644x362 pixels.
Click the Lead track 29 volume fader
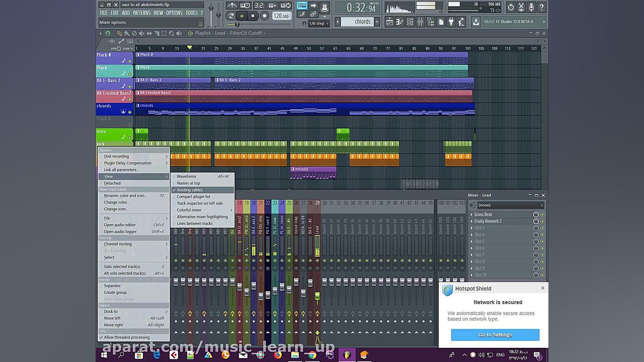point(317,297)
